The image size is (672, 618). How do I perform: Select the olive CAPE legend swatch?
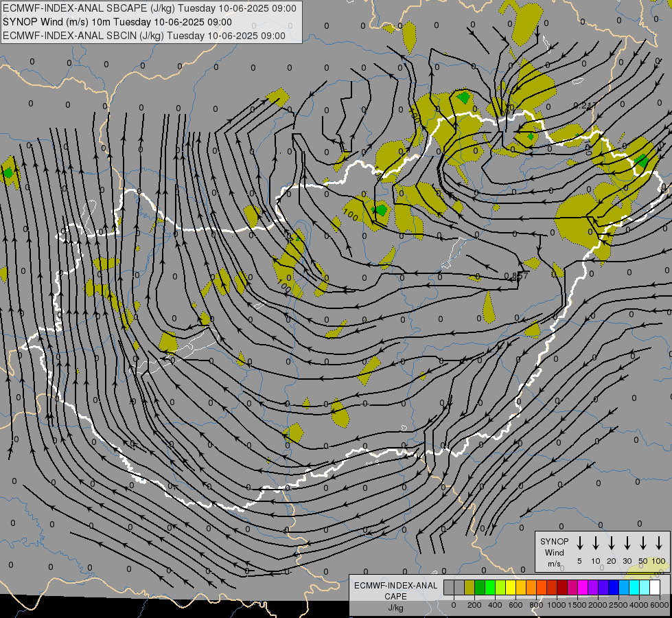pos(470,587)
